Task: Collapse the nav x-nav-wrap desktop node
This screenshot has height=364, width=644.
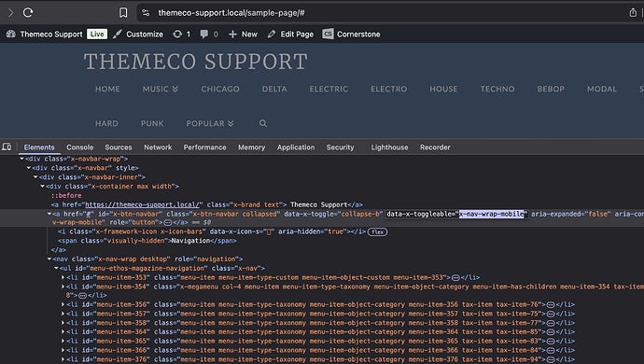Action: tap(49, 259)
